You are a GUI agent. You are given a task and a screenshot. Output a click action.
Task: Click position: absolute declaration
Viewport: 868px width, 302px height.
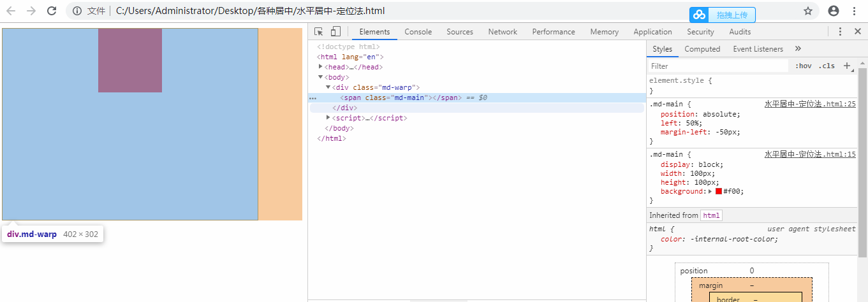coord(700,114)
